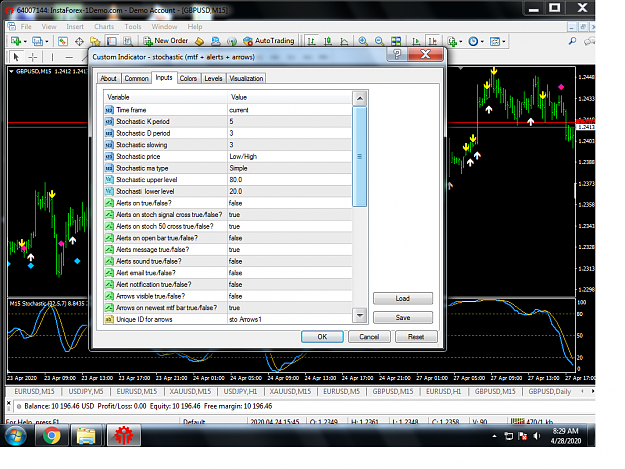Expand the Templates dropdown arrow

pyautogui.click(x=504, y=41)
